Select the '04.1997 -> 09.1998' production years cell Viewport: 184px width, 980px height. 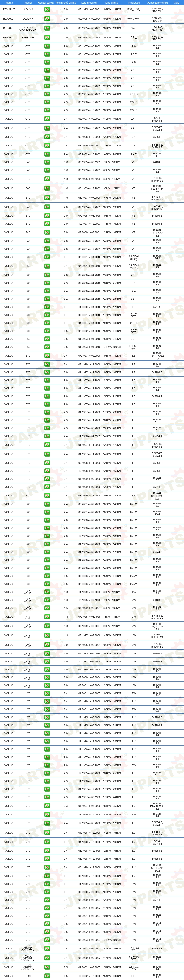[89, 797]
